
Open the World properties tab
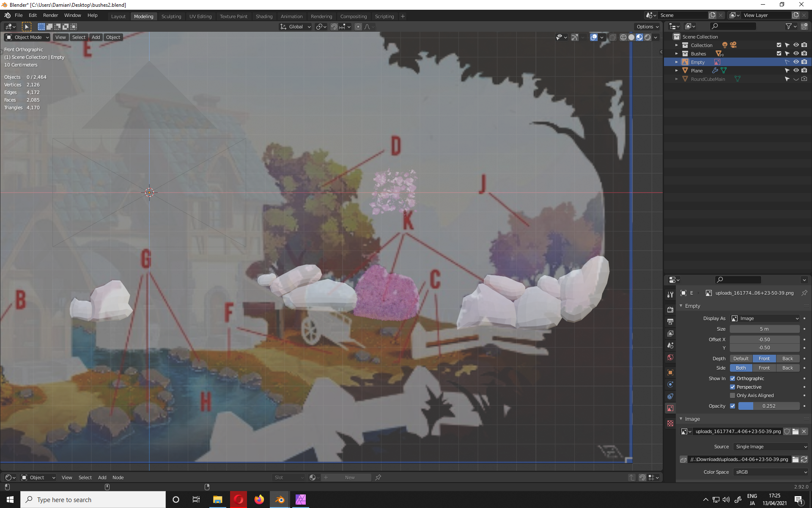(x=670, y=357)
